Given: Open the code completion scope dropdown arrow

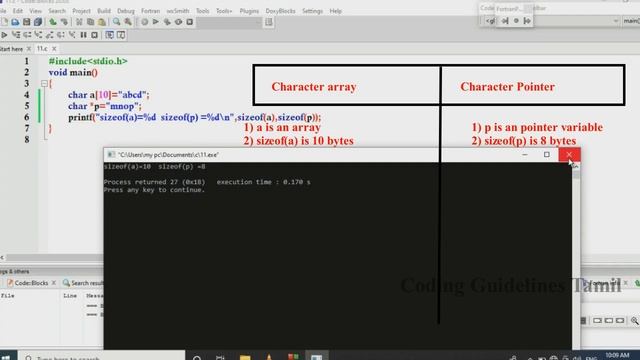Looking at the screenshot, I should (x=616, y=21).
